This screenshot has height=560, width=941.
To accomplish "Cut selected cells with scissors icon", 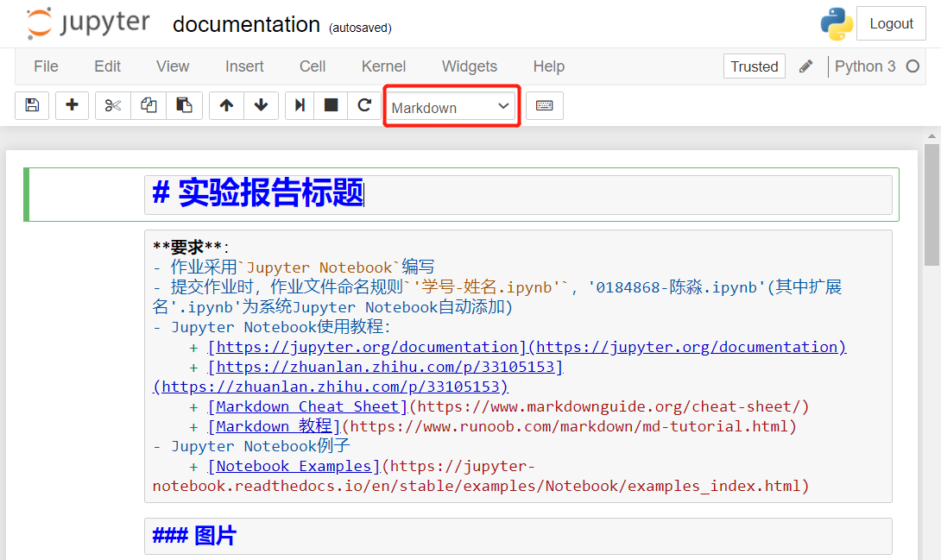I will point(113,105).
